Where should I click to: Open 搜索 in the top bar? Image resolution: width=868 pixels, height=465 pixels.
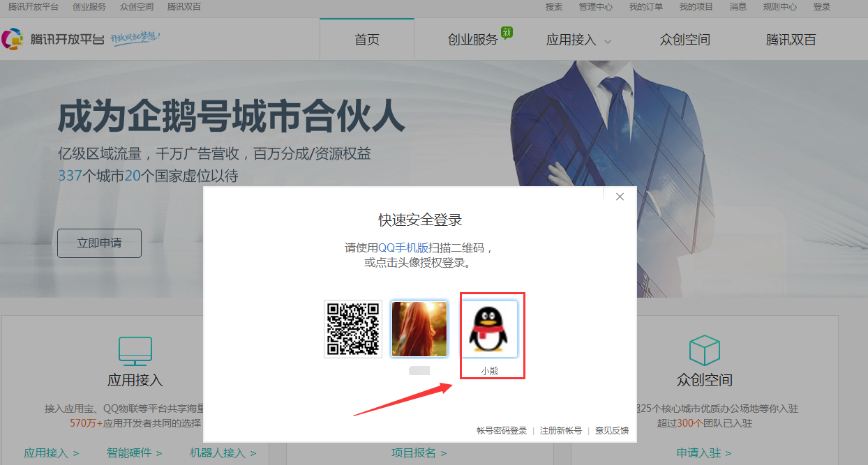pyautogui.click(x=554, y=7)
